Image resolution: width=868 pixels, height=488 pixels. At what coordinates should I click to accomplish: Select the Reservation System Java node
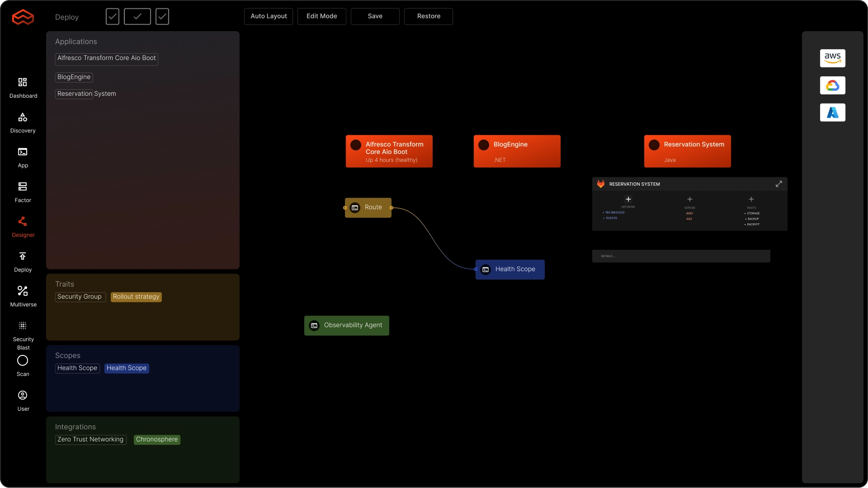tap(687, 151)
